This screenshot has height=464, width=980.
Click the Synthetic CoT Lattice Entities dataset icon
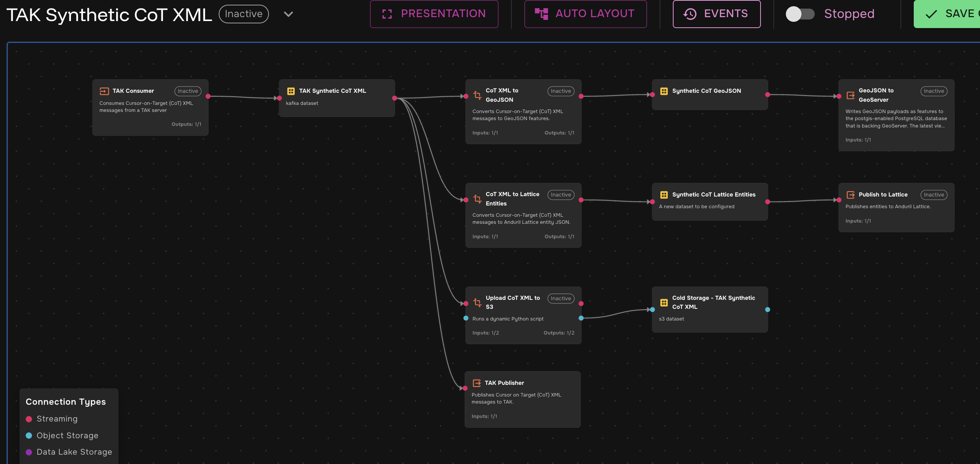pyautogui.click(x=664, y=195)
